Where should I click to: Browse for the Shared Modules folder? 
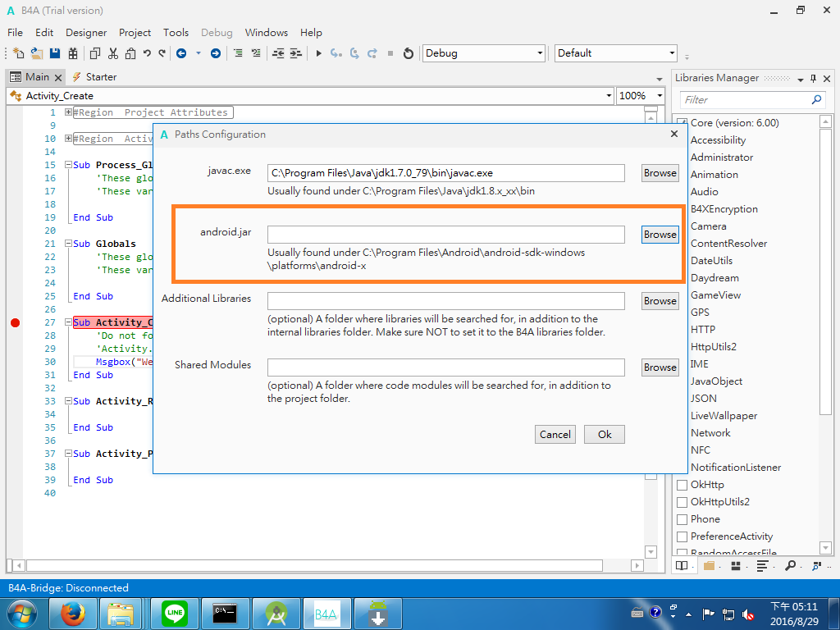point(660,367)
